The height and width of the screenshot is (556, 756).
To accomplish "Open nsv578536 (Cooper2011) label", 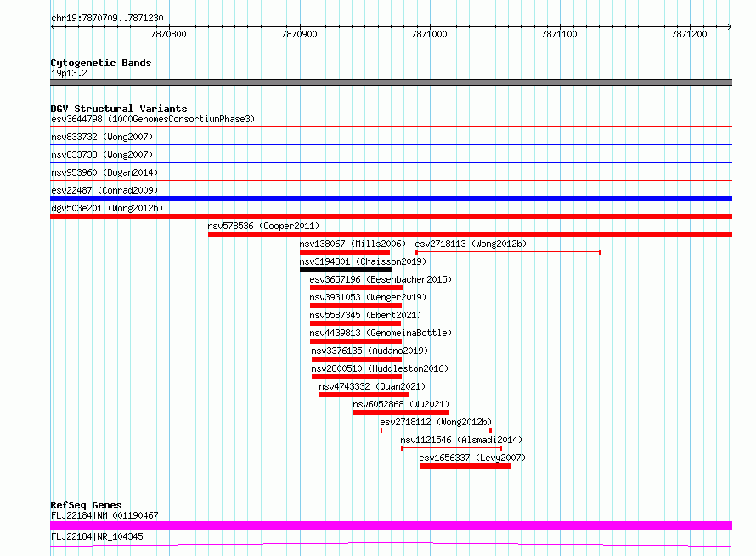I will tap(263, 226).
